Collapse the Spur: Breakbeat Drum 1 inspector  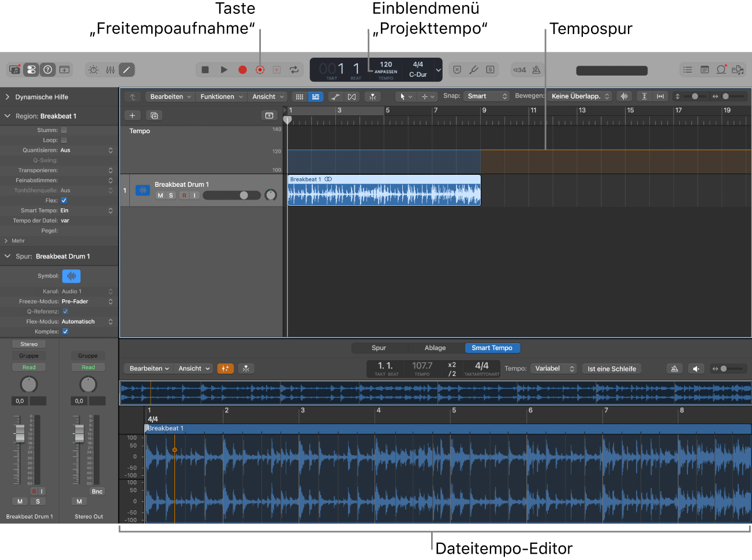tap(8, 257)
